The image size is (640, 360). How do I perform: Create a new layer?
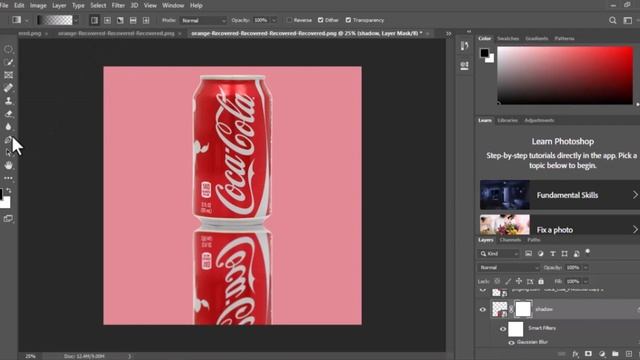pos(629,354)
